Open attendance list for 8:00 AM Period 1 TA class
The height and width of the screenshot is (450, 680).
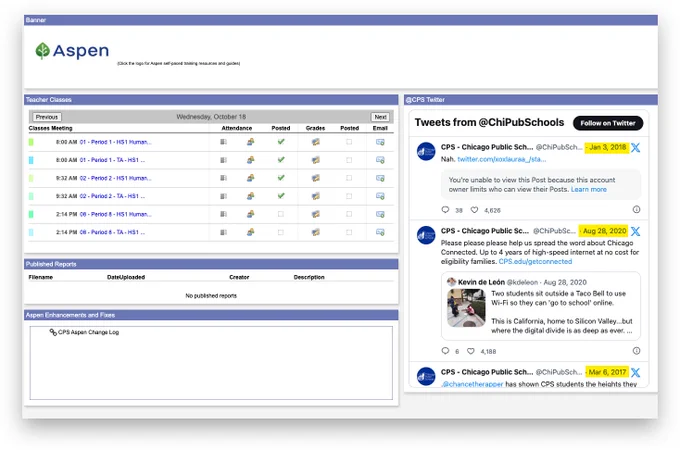[223, 160]
